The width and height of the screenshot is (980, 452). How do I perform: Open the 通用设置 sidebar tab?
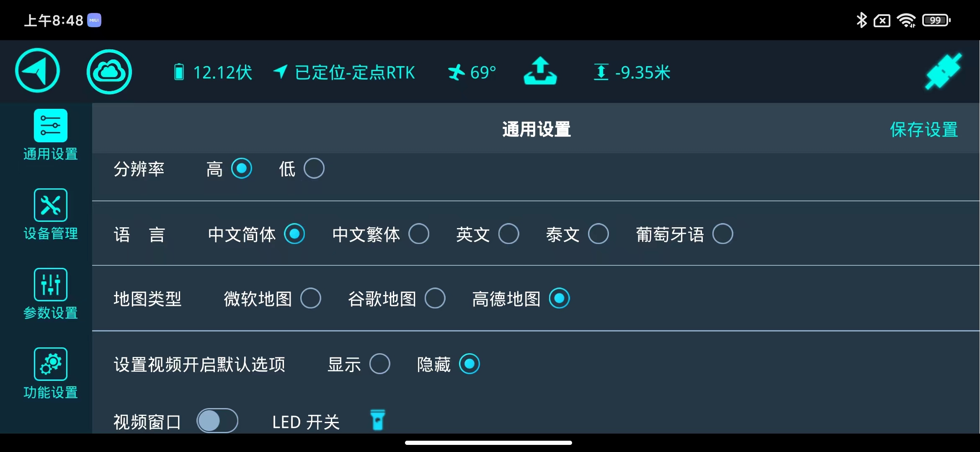pos(50,135)
